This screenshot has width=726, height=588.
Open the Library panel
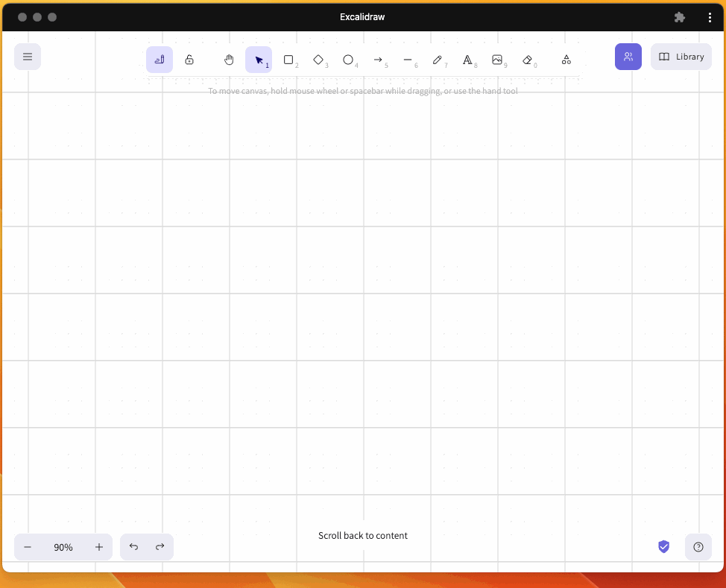point(681,56)
